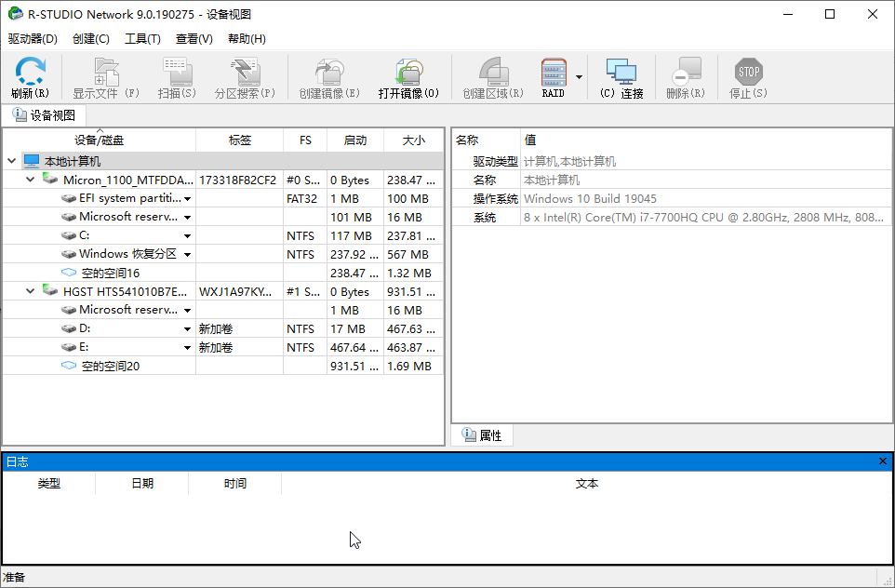Open the 工具(T) menu

click(142, 39)
